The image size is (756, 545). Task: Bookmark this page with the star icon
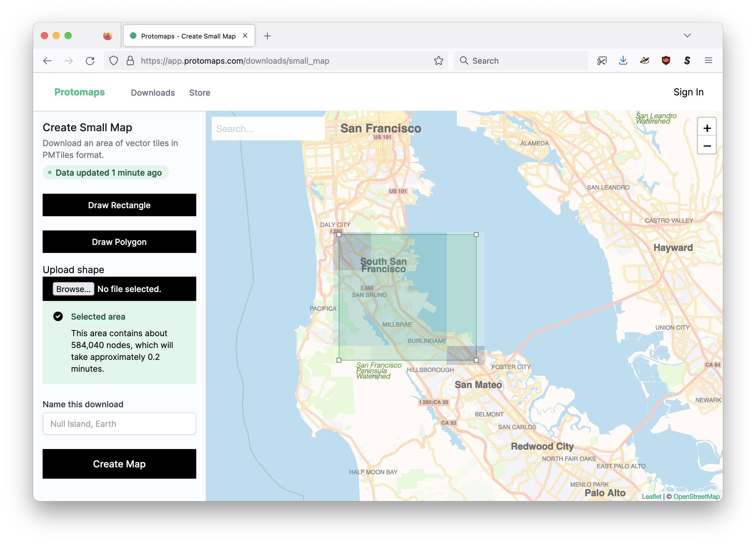pyautogui.click(x=438, y=61)
